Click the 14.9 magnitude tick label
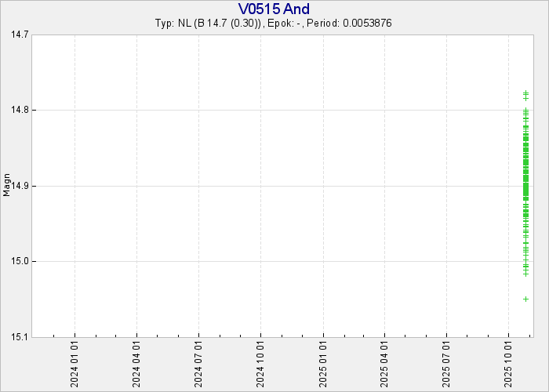549x392 pixels. click(20, 186)
